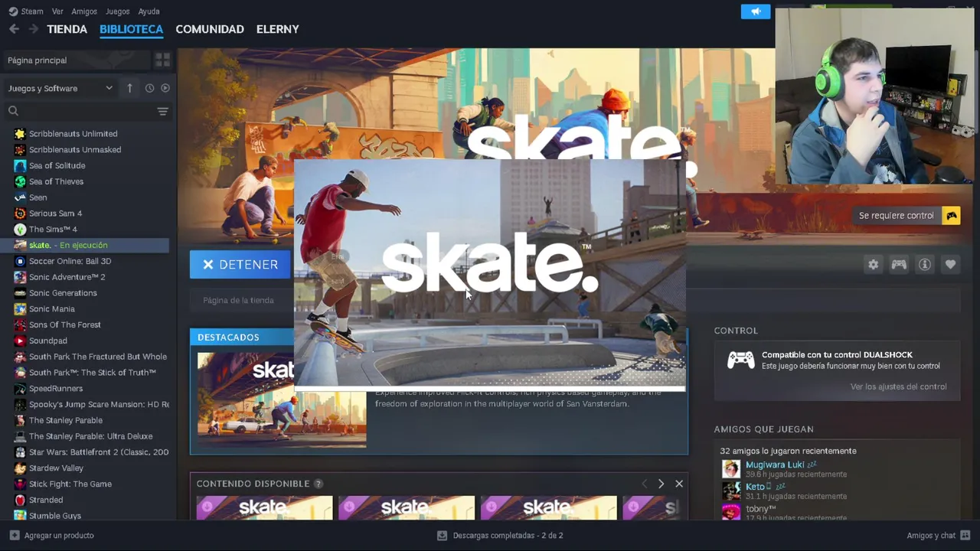Select The Stanley Parable: Ultra Deluxe
The height and width of the screenshot is (551, 980).
point(90,436)
